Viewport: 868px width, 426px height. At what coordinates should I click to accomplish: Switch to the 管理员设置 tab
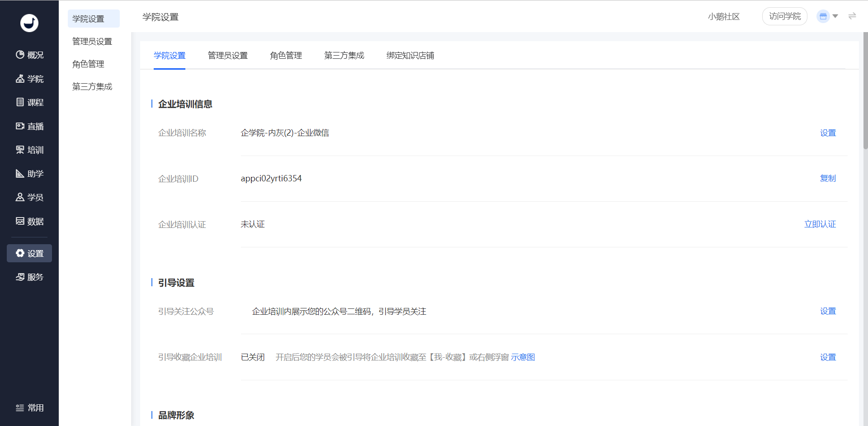click(x=228, y=56)
